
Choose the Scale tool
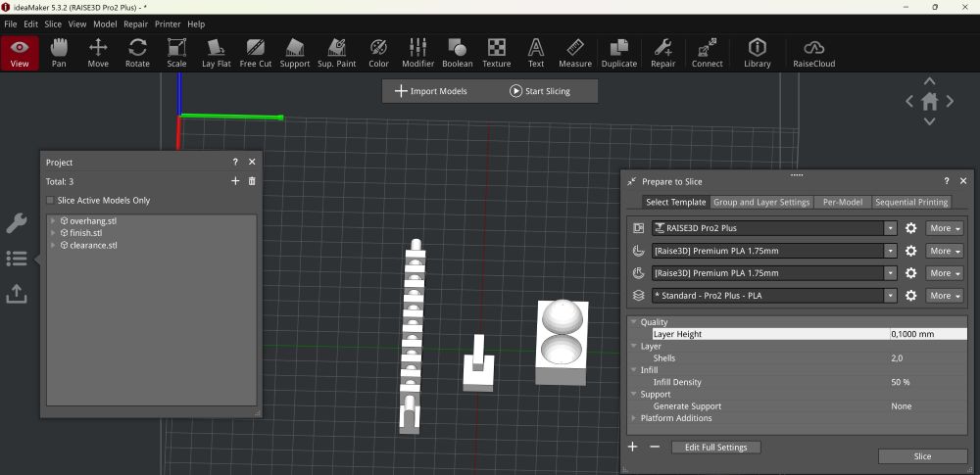[176, 53]
